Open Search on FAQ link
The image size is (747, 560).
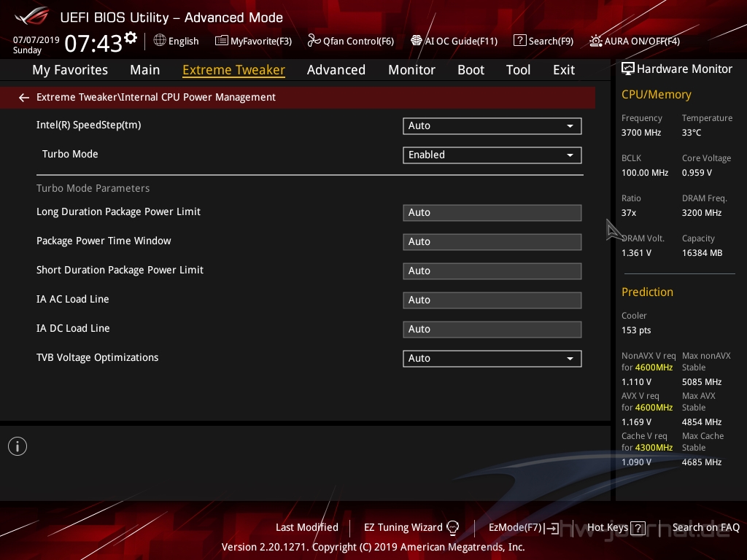click(705, 527)
